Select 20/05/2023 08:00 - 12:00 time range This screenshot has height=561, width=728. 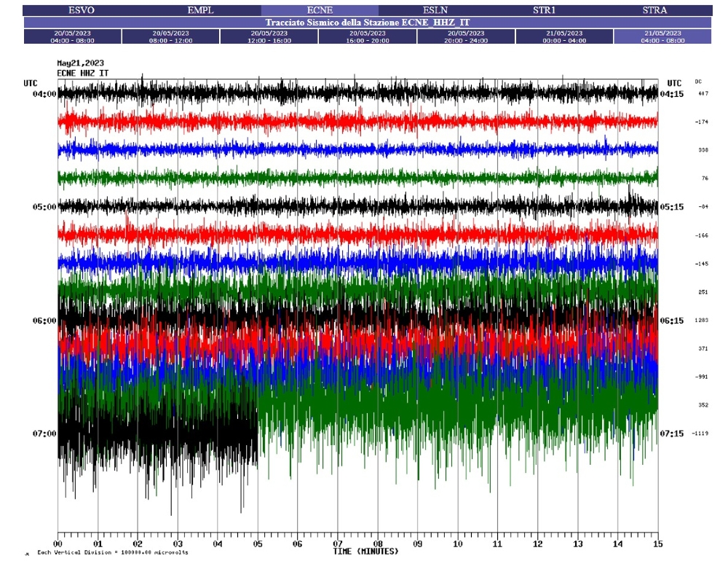coord(170,36)
